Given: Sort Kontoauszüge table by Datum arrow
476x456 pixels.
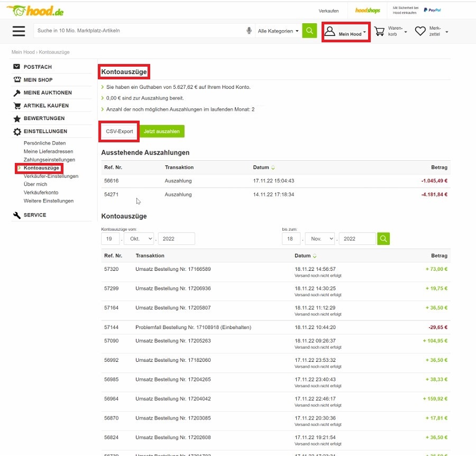Looking at the screenshot, I should (315, 256).
